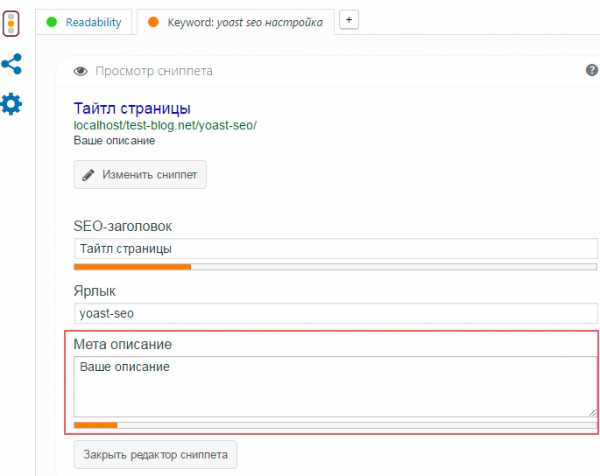Open the advanced settings gear icon
The image size is (600, 476).
point(12,104)
